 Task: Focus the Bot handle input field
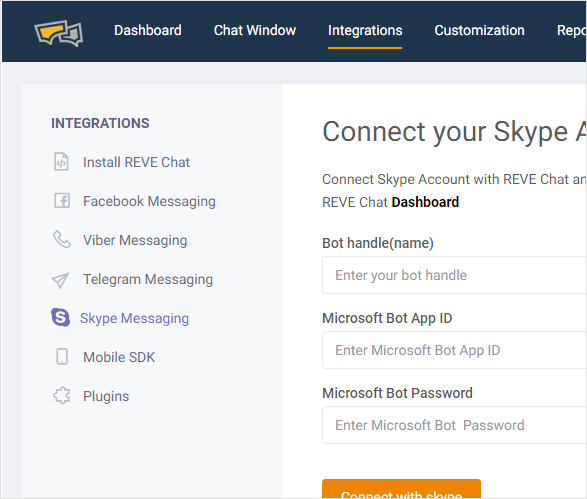point(454,275)
